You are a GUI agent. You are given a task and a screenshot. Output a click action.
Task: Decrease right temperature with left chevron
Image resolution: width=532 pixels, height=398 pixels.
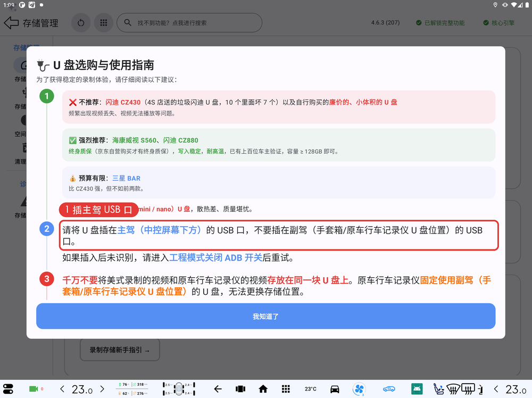click(496, 389)
